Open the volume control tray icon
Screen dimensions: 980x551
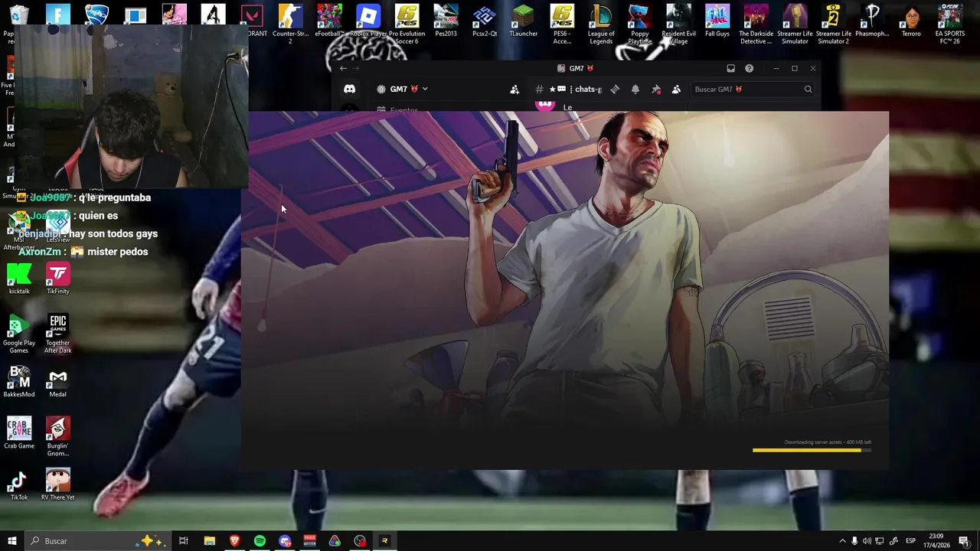click(867, 541)
